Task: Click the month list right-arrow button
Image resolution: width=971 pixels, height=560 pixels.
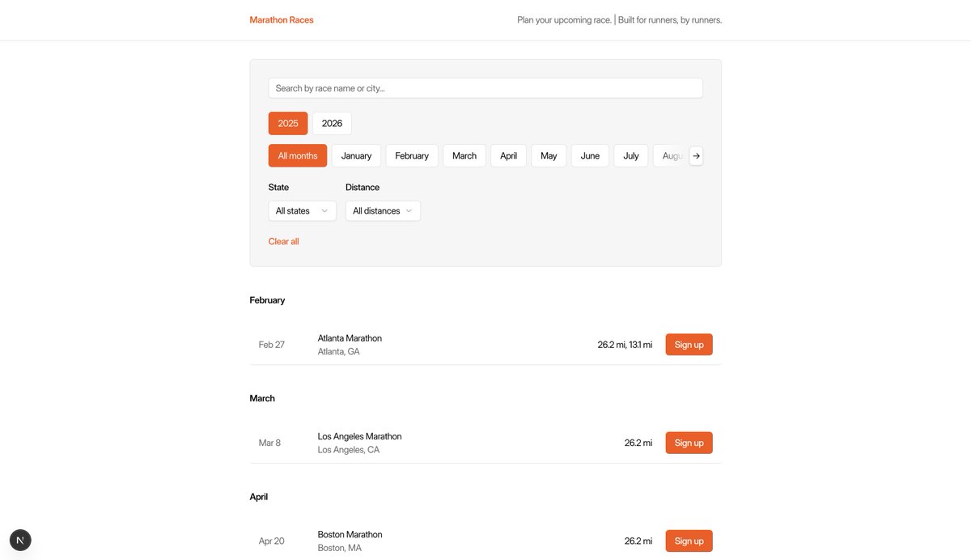Action: (x=696, y=155)
